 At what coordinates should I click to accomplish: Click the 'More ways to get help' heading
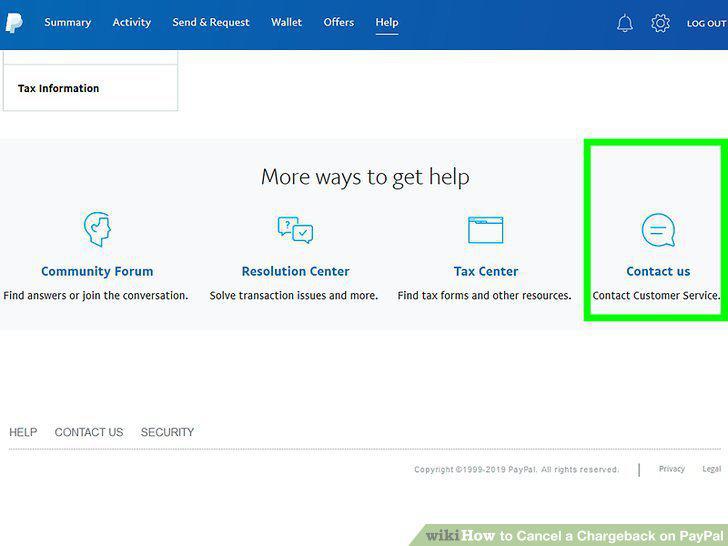click(x=365, y=177)
